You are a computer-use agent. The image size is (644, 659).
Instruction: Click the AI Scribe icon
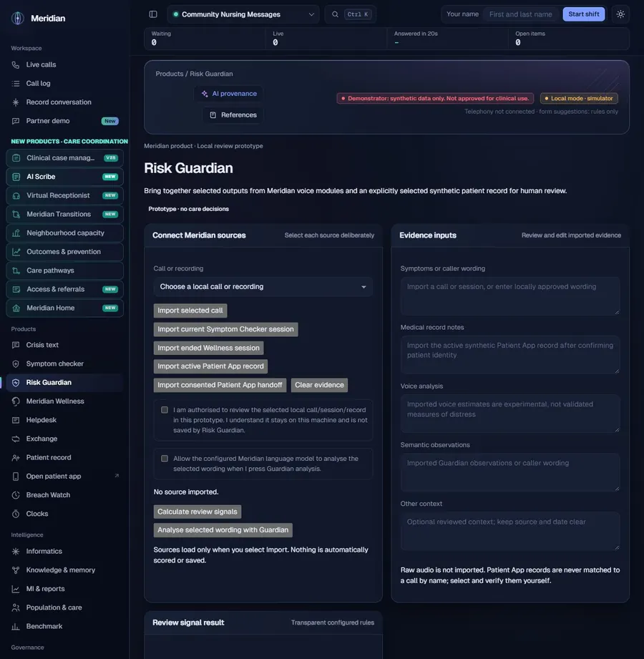click(16, 177)
